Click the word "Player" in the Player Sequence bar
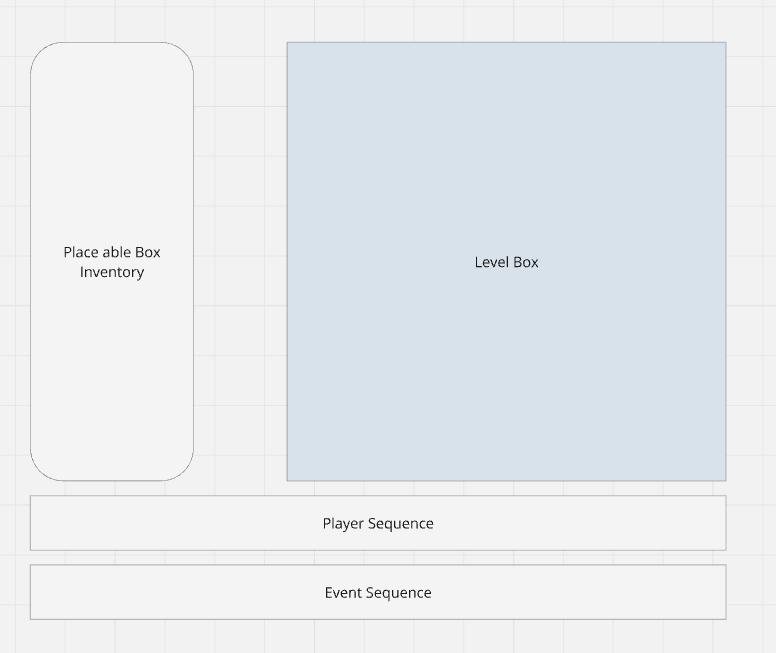This screenshot has width=776, height=653. coord(343,523)
